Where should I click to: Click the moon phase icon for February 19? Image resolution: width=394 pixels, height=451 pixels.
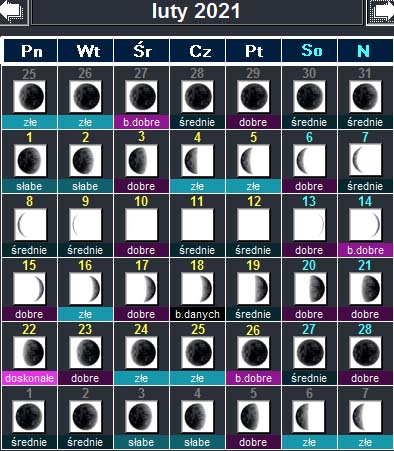254,289
